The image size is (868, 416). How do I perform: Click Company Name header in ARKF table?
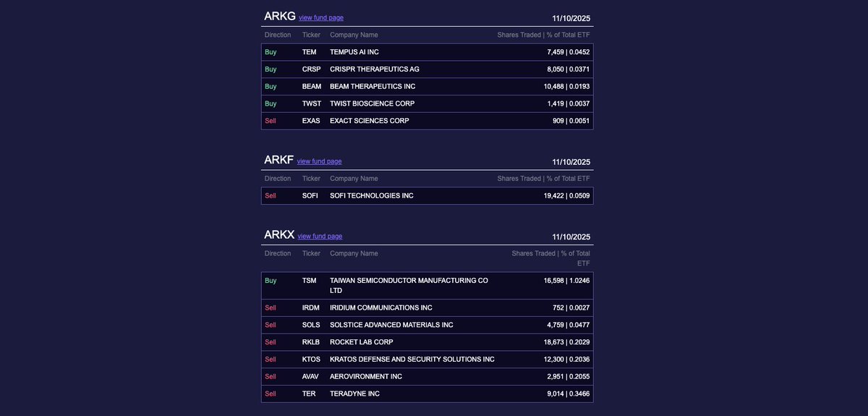pos(354,179)
